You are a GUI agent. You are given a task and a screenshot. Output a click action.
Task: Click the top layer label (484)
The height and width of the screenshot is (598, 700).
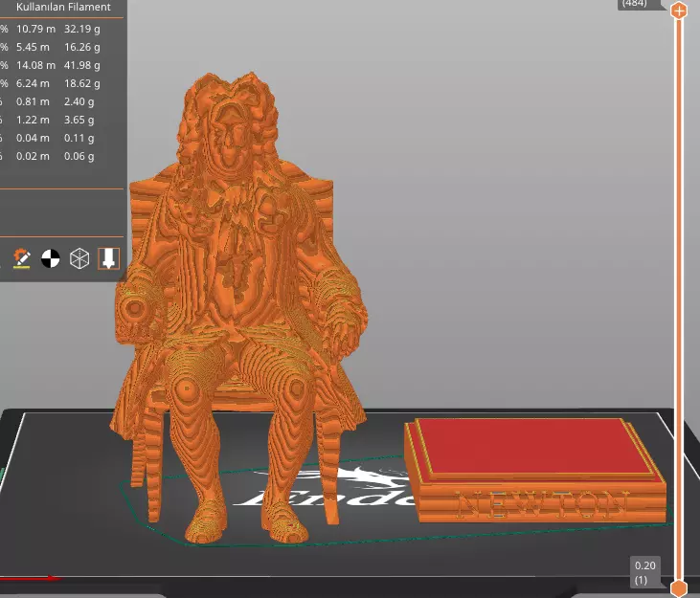pos(634,4)
